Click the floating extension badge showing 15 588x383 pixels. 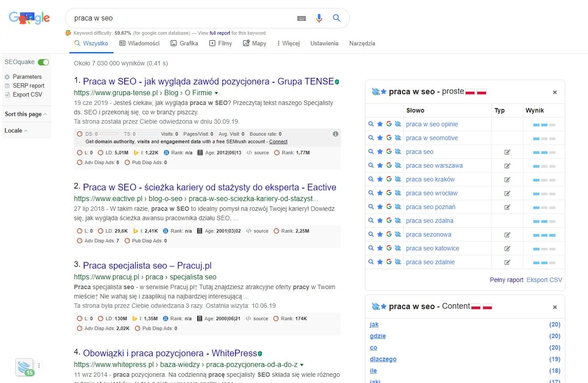[x=24, y=367]
